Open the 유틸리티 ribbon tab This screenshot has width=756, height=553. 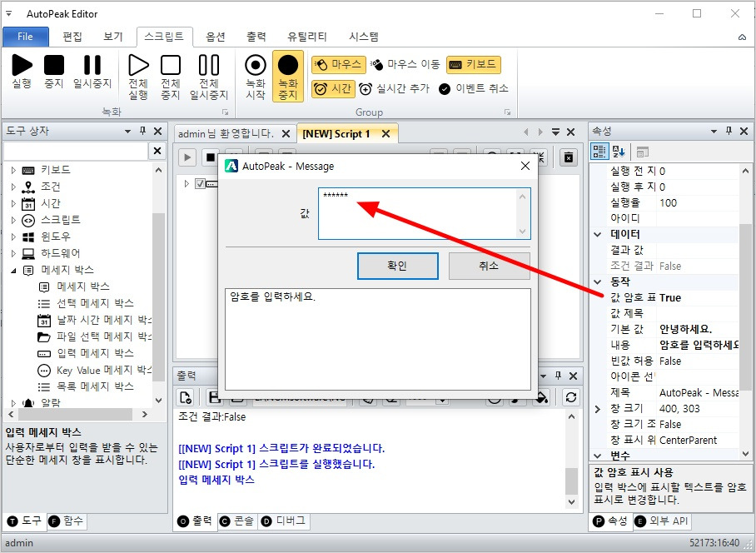(307, 37)
